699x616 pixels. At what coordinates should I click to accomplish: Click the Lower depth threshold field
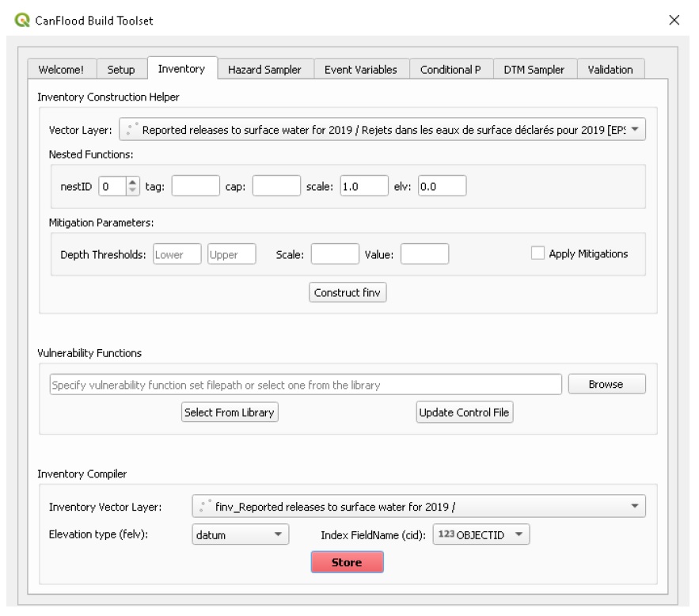[x=177, y=254]
